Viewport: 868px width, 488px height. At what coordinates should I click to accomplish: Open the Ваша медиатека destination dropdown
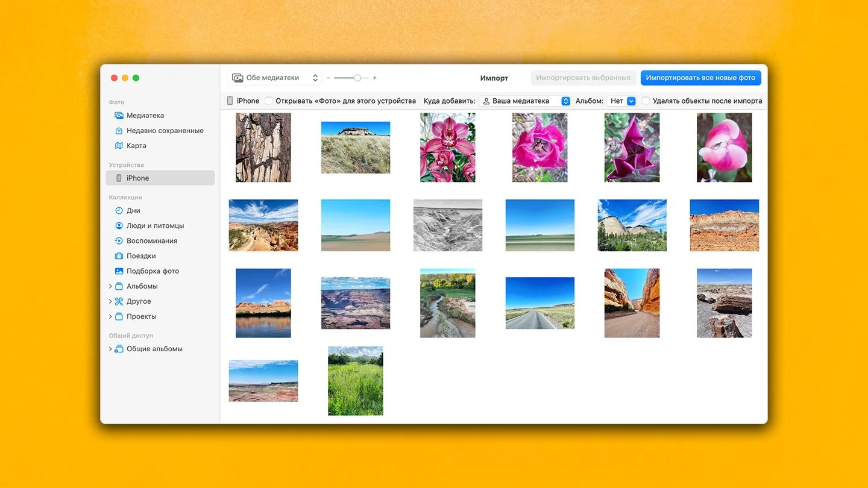(x=524, y=101)
